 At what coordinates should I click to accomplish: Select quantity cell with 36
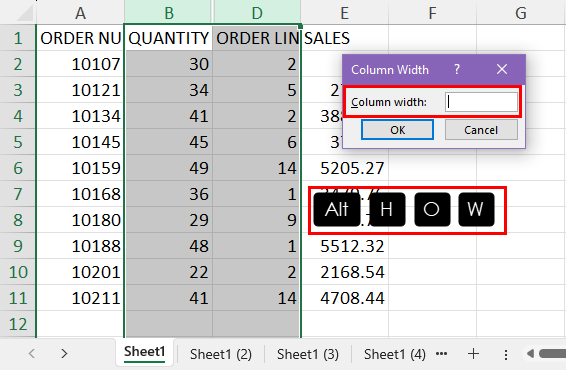pos(169,194)
